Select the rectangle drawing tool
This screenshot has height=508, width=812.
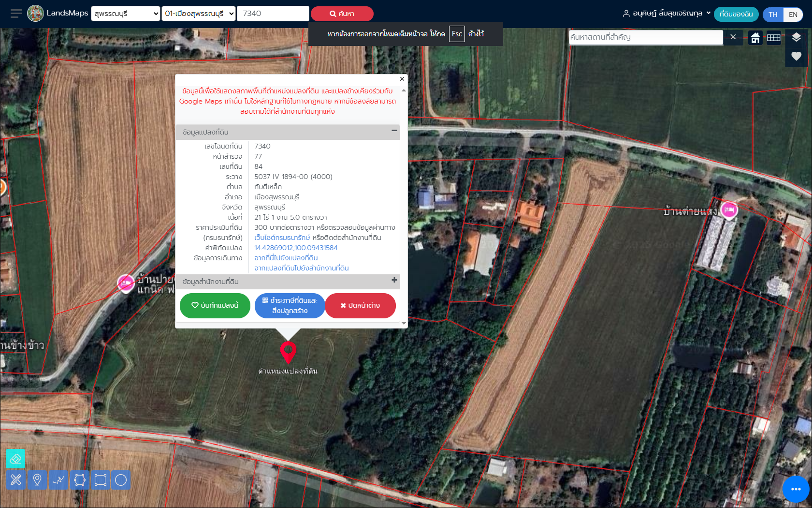tap(101, 480)
